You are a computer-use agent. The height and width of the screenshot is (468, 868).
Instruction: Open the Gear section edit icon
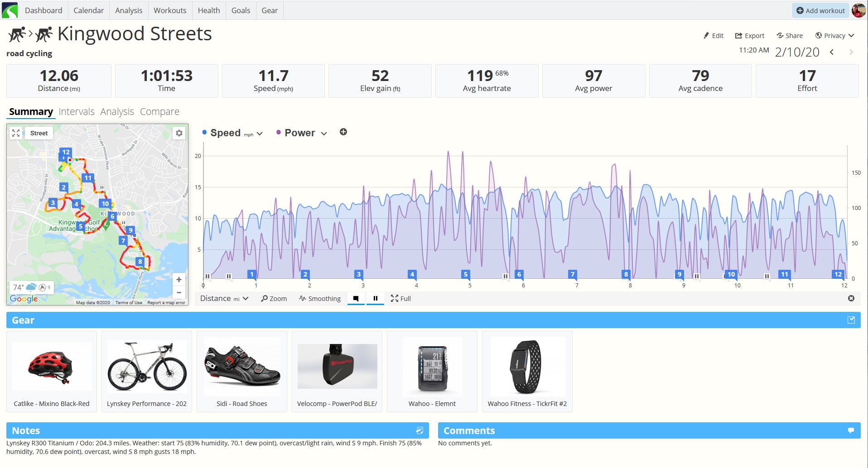(x=851, y=320)
